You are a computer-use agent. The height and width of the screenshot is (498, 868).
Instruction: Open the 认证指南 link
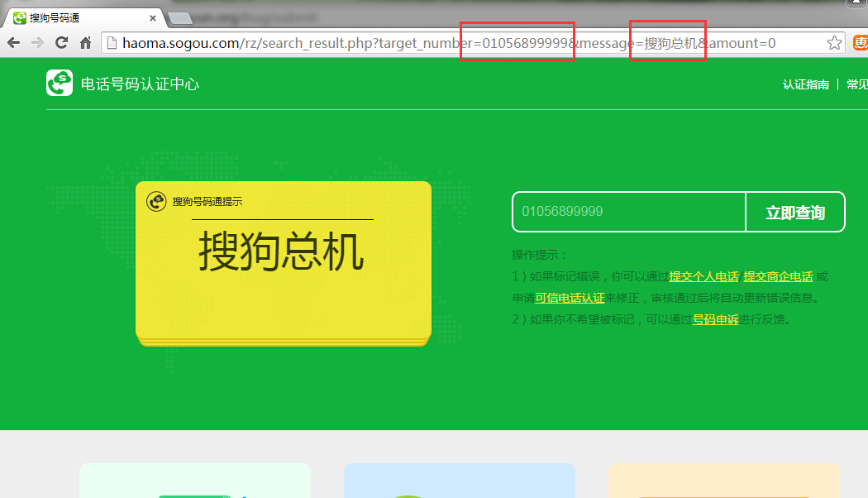pyautogui.click(x=805, y=84)
